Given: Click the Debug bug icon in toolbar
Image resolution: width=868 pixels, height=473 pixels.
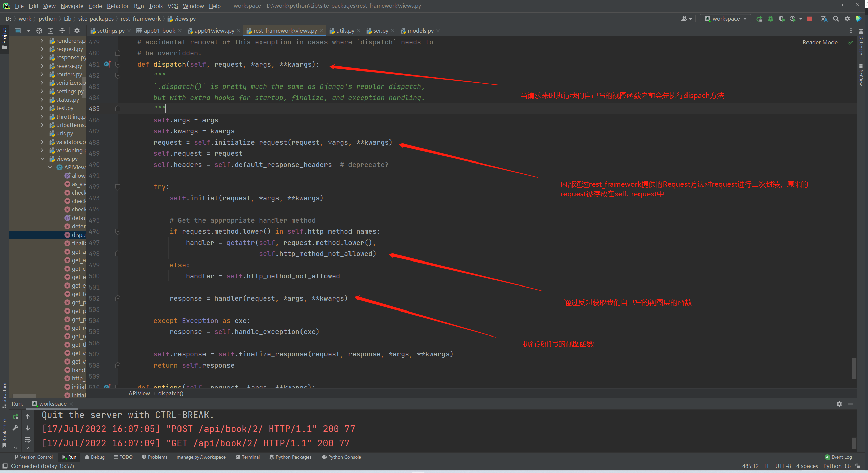Looking at the screenshot, I should [771, 19].
